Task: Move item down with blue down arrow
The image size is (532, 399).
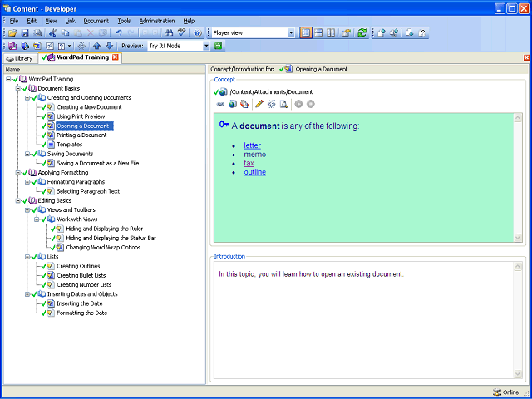Action: pos(109,46)
